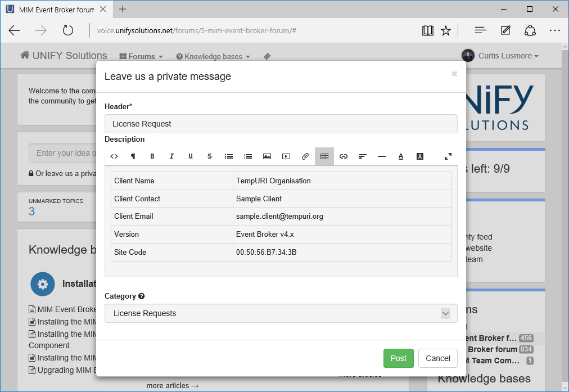Insert an image into the description

[x=267, y=156]
